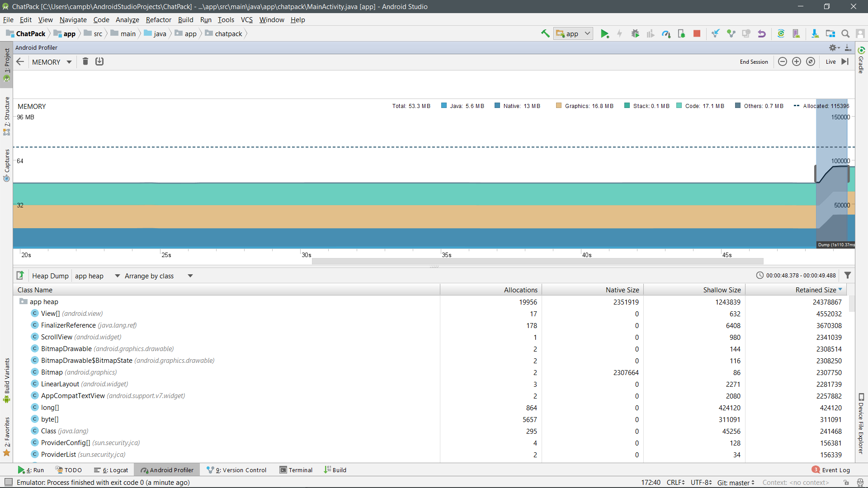Image resolution: width=868 pixels, height=488 pixels.
Task: Open the MEMORY profiler dropdown
Action: (x=52, y=62)
